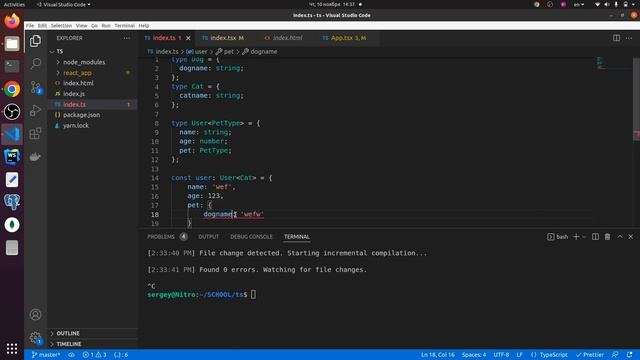
Task: Open the File menu
Action: tap(30, 25)
